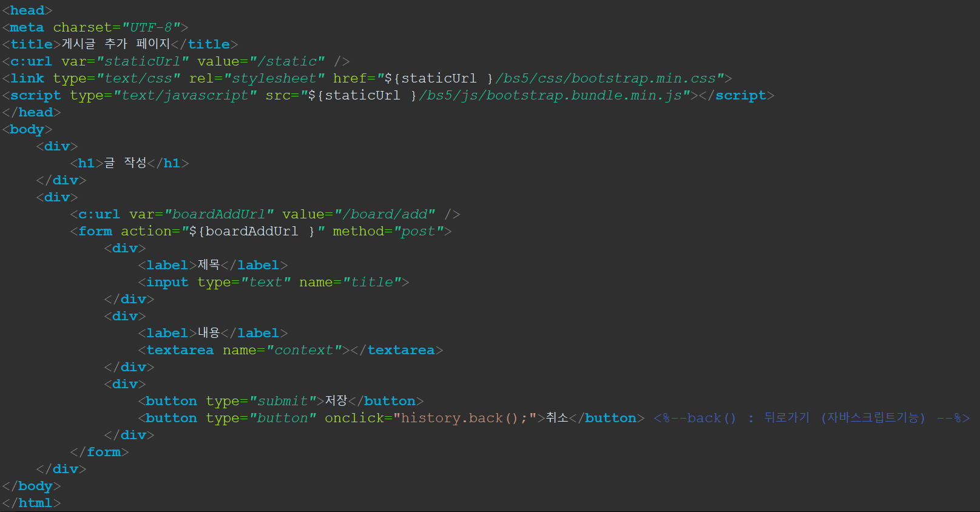Viewport: 980px width, 512px height.
Task: Click the opening <body> tag
Action: click(27, 129)
